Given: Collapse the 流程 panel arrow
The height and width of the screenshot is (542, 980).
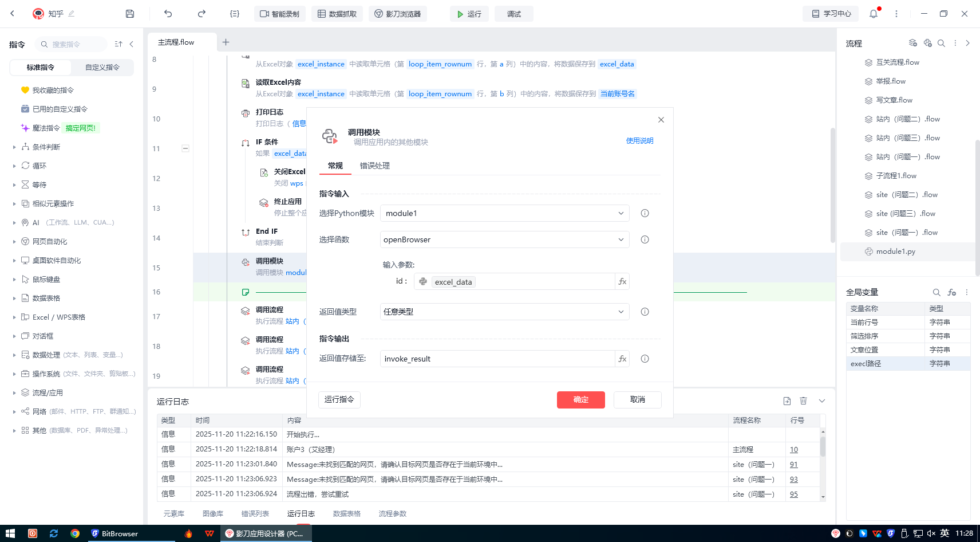Looking at the screenshot, I should (x=967, y=43).
